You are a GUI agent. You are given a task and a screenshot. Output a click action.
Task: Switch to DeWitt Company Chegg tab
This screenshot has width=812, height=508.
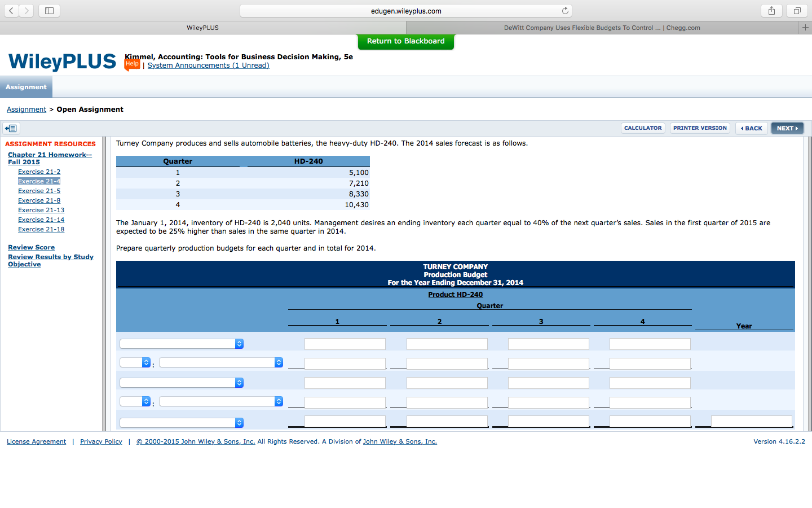(602, 28)
